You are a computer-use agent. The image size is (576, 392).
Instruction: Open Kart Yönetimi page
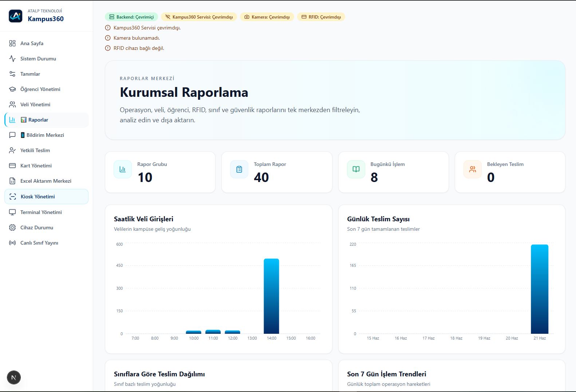point(47,166)
